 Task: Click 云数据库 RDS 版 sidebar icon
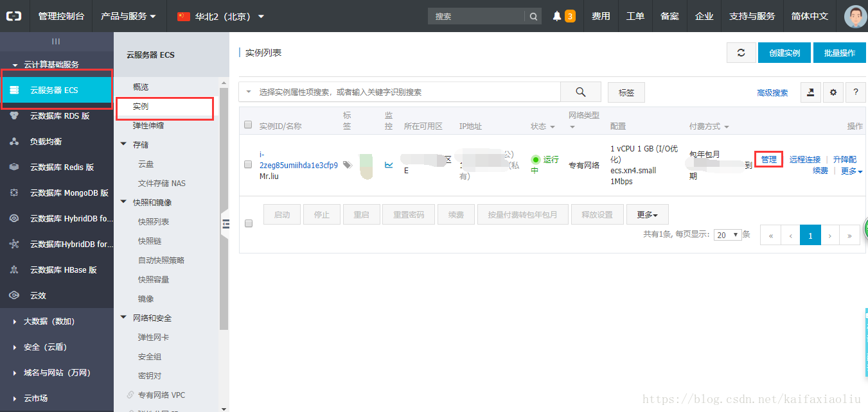(x=14, y=116)
